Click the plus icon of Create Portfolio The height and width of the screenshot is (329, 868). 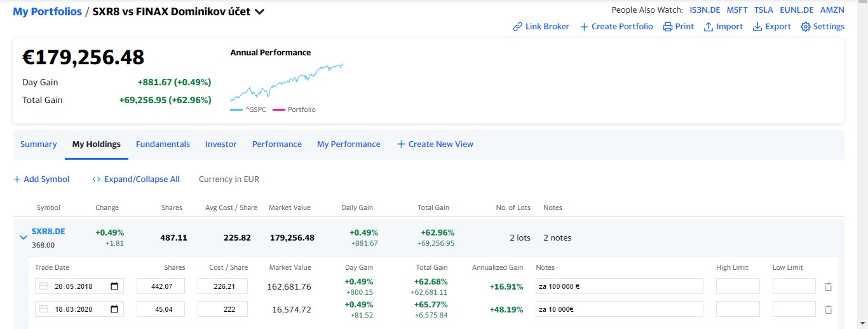click(x=584, y=27)
